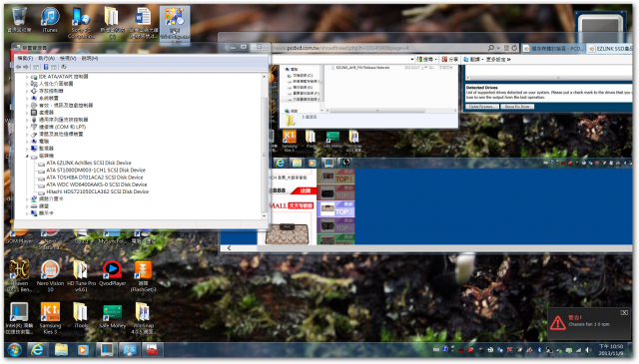Expand the display adapters node
The image size is (639, 364).
27,213
